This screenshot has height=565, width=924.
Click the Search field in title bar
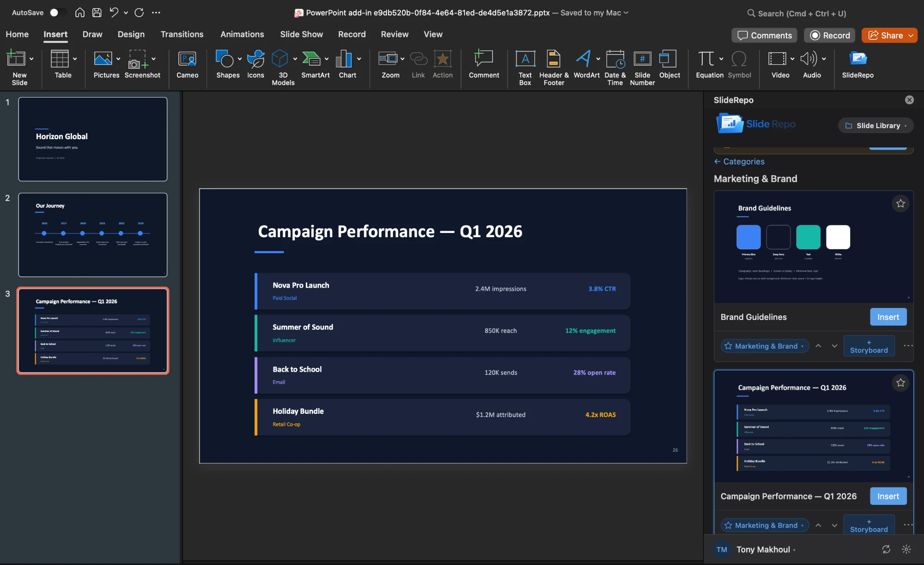click(x=798, y=13)
